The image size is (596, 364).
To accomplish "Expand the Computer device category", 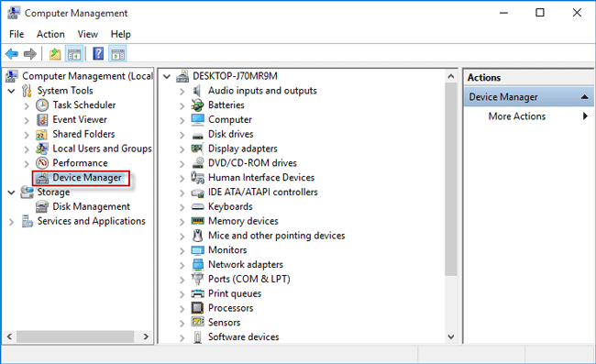I will tap(182, 120).
